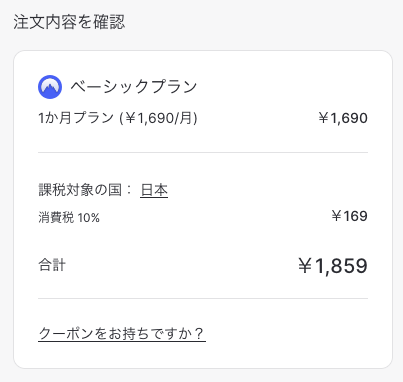The width and height of the screenshot is (403, 382).
Task: Open the クーポンをお持ちですか？ coupon link
Action: (x=122, y=333)
